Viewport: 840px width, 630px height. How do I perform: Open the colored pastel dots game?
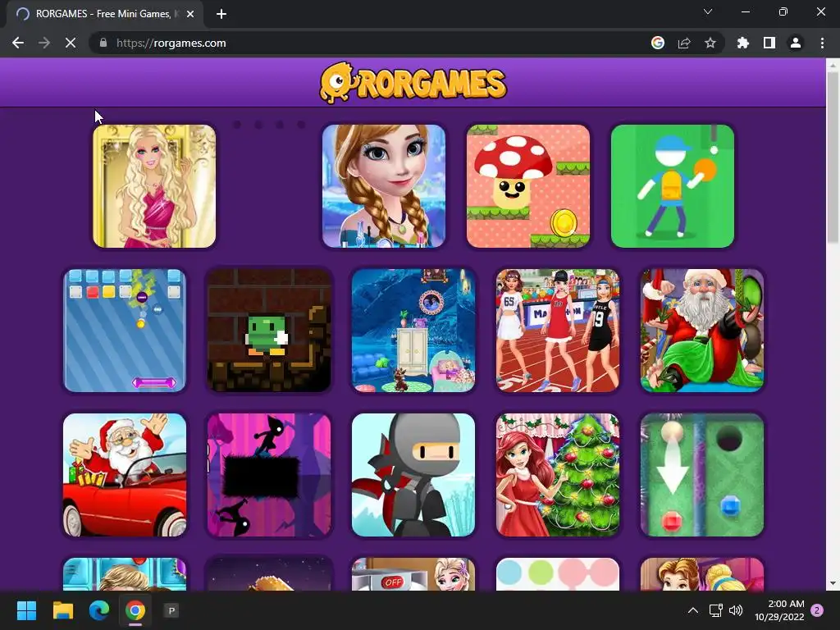point(558,574)
